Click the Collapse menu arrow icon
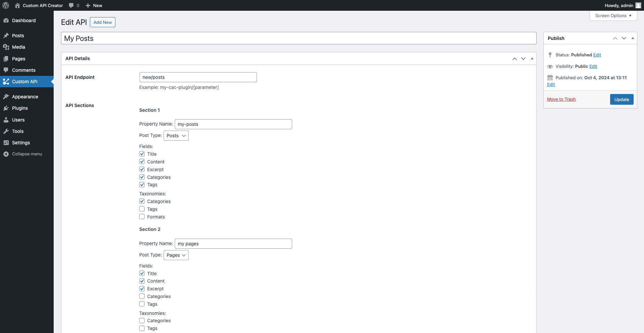The height and width of the screenshot is (333, 644). coord(6,154)
